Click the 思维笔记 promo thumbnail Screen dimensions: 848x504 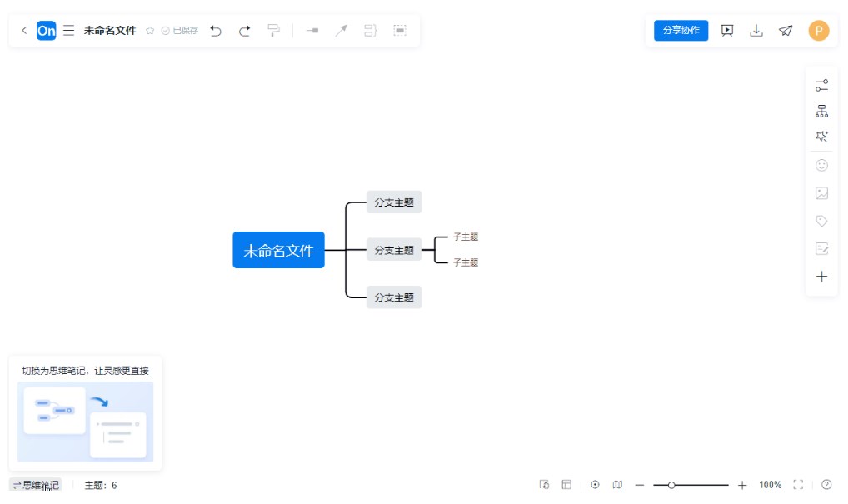pyautogui.click(x=85, y=422)
